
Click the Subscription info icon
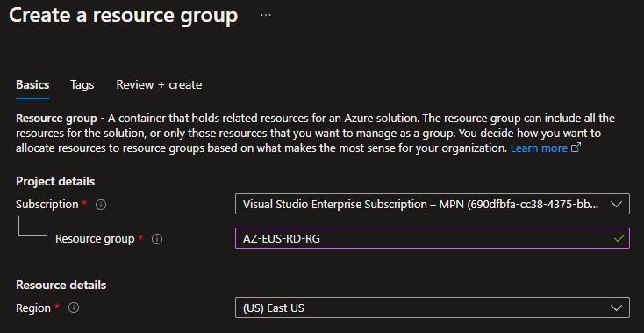[101, 205]
